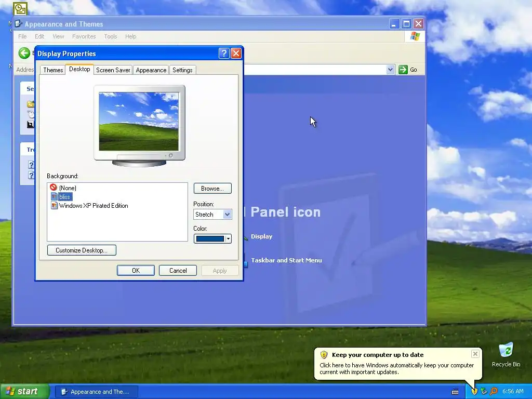Click Customize Desktop... button
The image size is (532, 399).
click(82, 250)
